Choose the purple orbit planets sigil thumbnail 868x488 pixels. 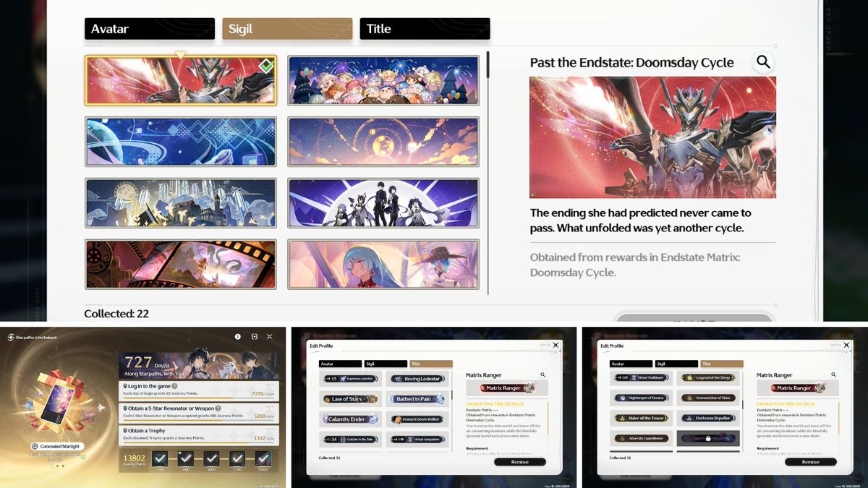(x=383, y=142)
